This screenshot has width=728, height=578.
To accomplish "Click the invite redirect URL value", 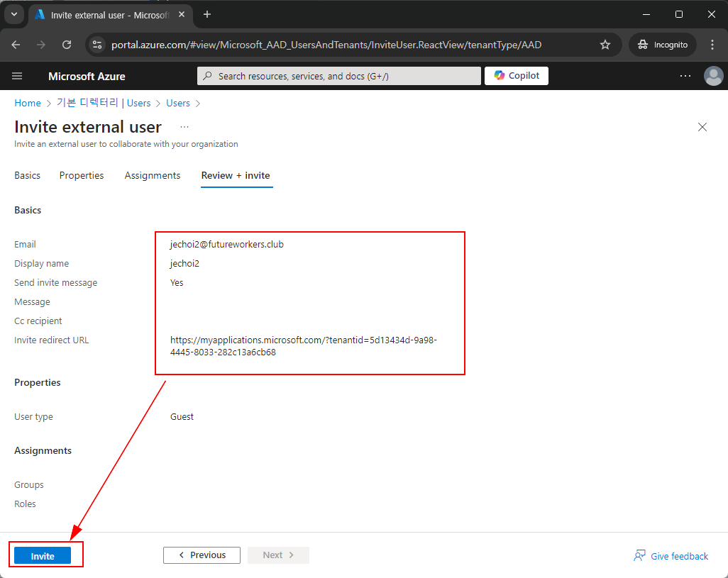I will point(303,346).
